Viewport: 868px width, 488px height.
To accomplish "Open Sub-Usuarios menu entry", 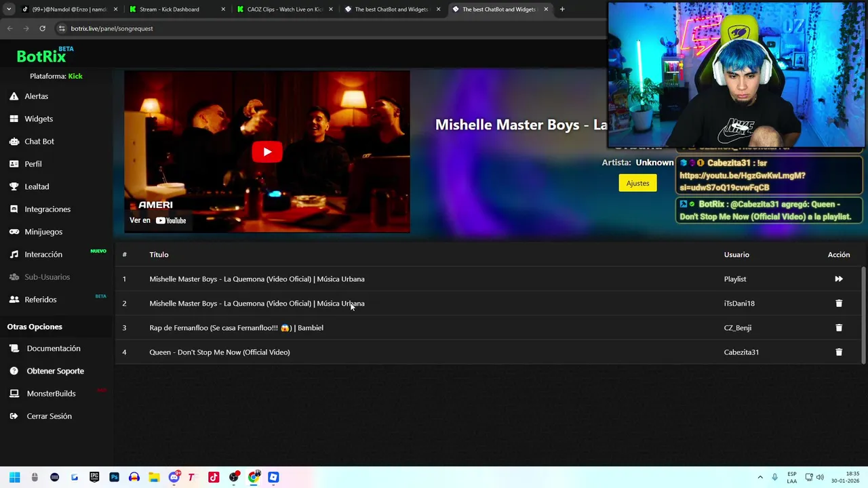I will [x=47, y=277].
